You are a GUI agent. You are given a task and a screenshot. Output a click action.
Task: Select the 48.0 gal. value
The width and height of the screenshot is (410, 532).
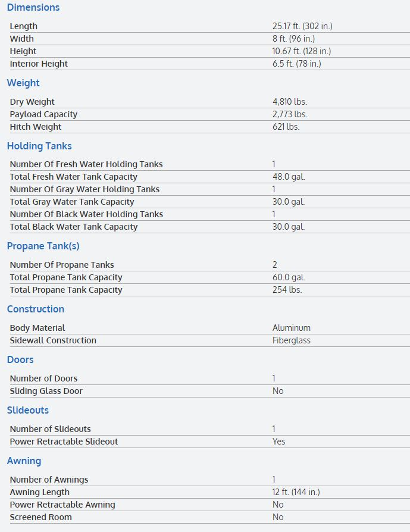tap(289, 177)
